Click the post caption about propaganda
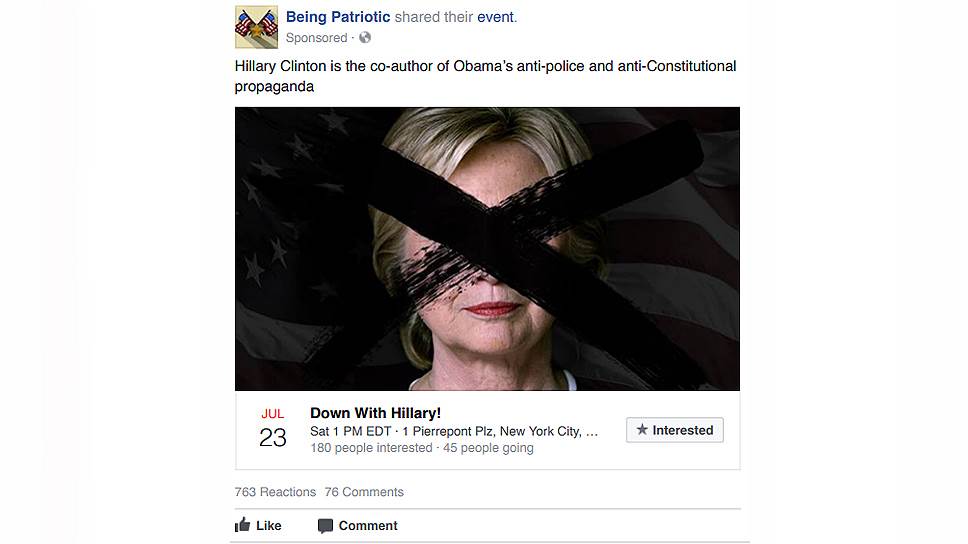Image resolution: width=968 pixels, height=544 pixels. pos(485,76)
